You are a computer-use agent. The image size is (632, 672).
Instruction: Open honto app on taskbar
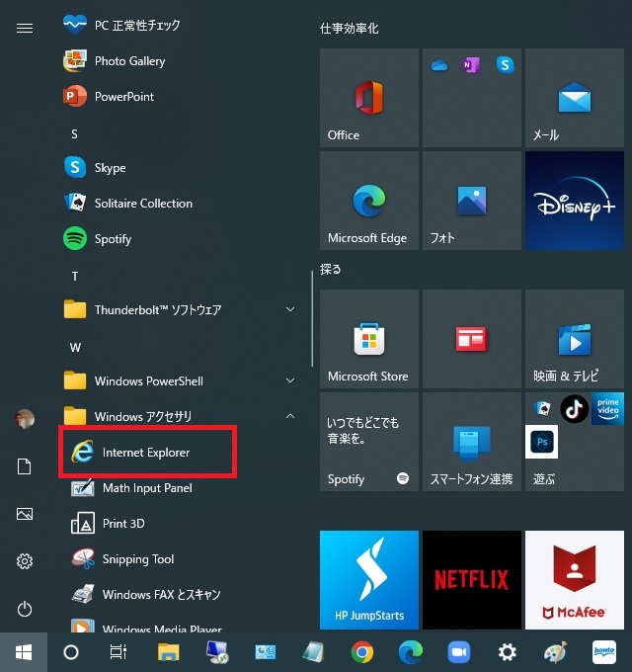click(x=604, y=652)
